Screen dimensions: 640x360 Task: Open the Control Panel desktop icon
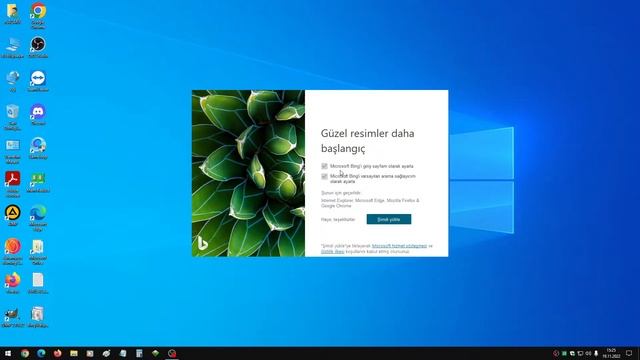click(13, 151)
